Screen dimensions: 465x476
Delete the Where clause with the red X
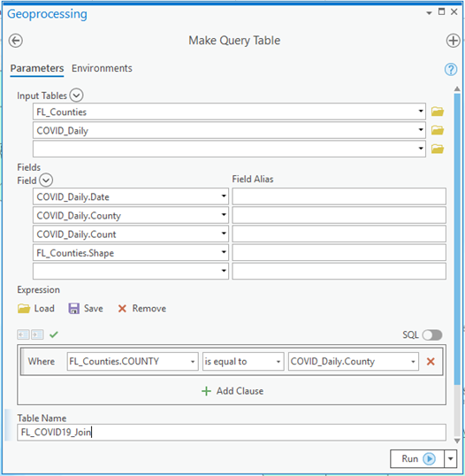[x=431, y=361]
